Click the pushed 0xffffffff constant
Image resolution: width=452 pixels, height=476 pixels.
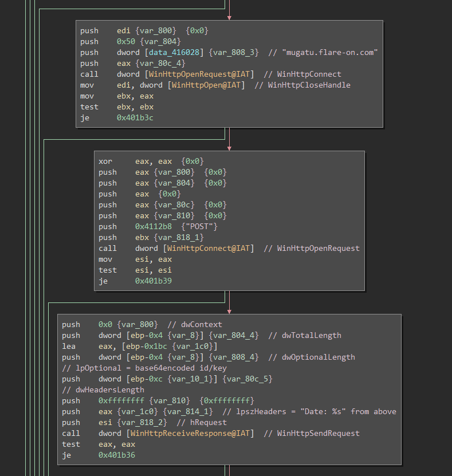pyautogui.click(x=121, y=401)
